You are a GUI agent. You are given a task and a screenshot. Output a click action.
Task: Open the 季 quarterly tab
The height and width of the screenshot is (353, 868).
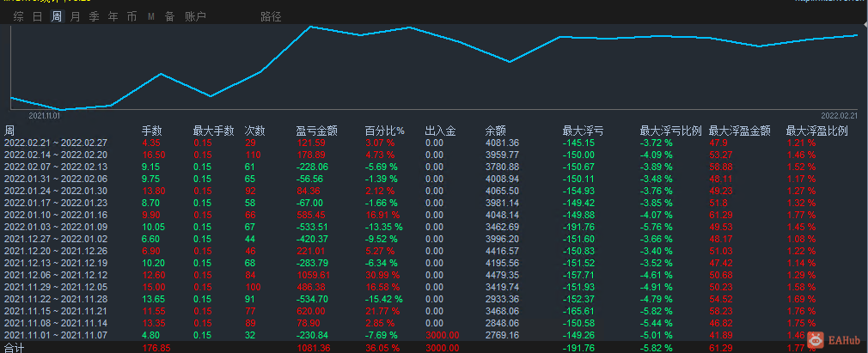pos(95,16)
